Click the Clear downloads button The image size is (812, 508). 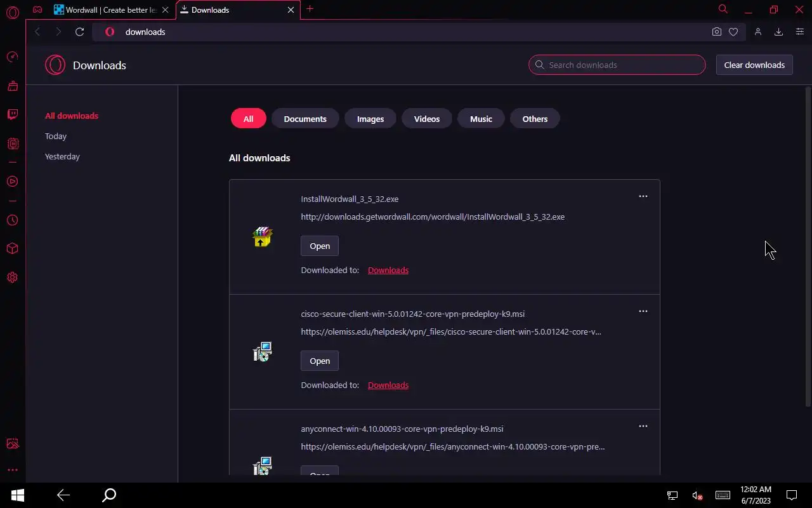754,65
